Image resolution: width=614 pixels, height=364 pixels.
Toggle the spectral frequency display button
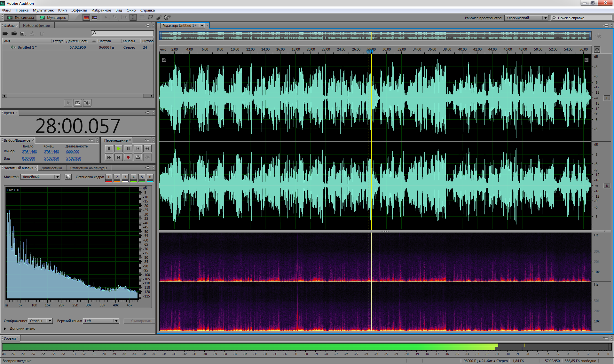pyautogui.click(x=86, y=18)
